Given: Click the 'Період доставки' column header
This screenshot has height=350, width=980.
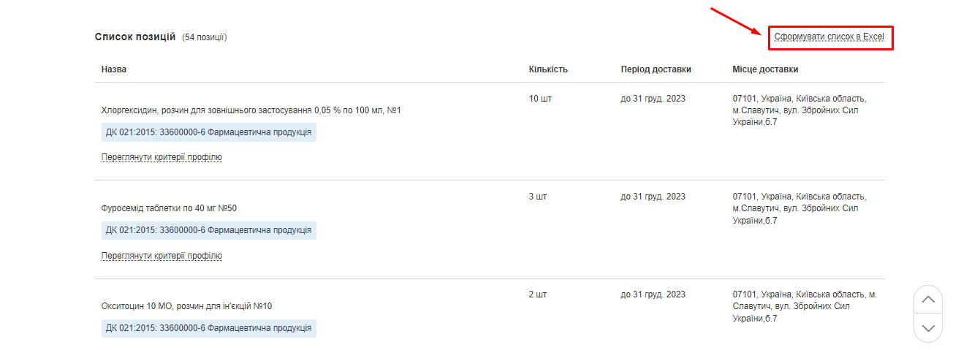Looking at the screenshot, I should [656, 69].
